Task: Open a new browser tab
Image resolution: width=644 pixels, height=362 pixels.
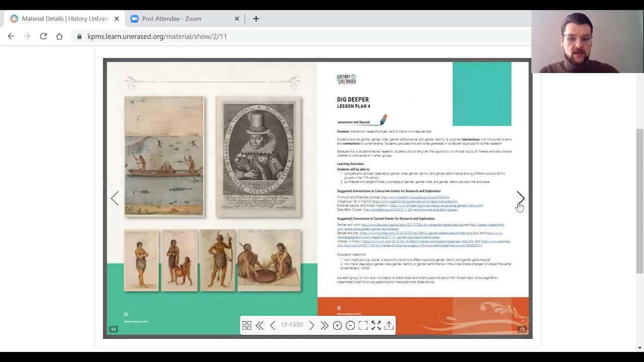Action: click(256, 19)
